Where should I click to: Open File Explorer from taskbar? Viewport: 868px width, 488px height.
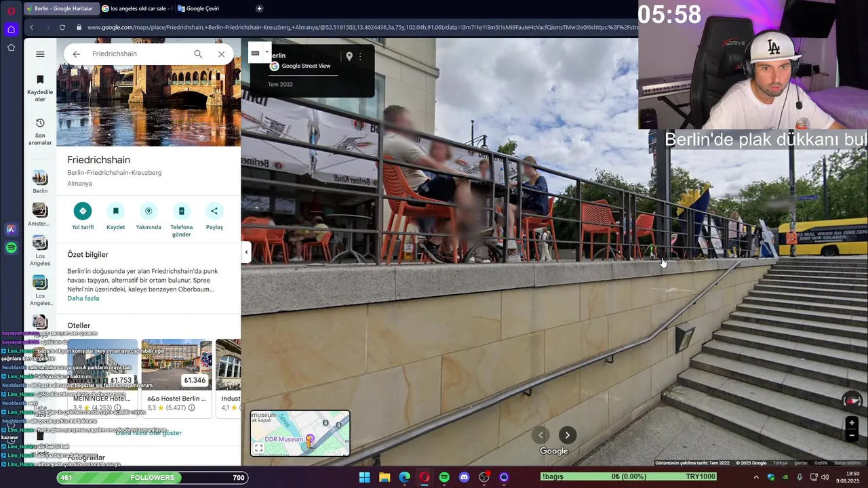(384, 477)
